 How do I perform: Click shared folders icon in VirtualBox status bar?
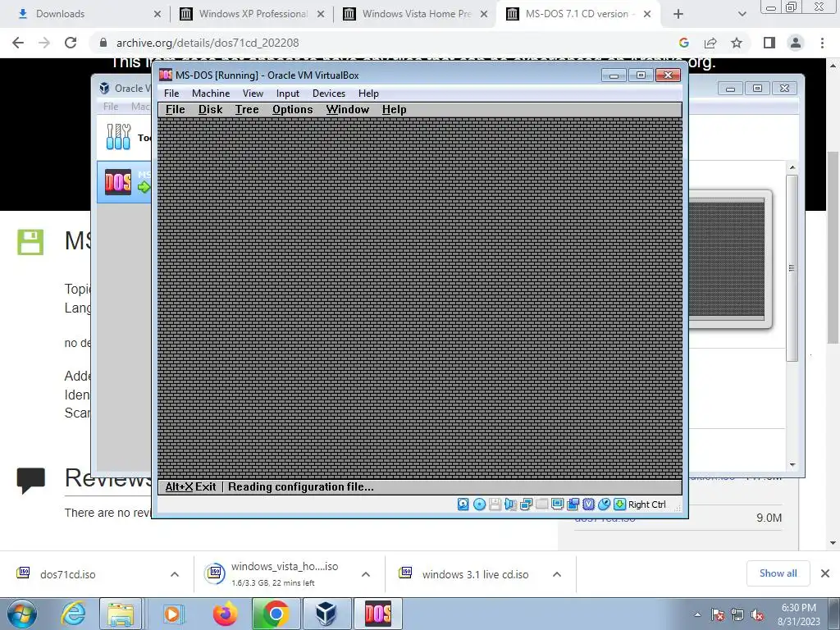[541, 504]
